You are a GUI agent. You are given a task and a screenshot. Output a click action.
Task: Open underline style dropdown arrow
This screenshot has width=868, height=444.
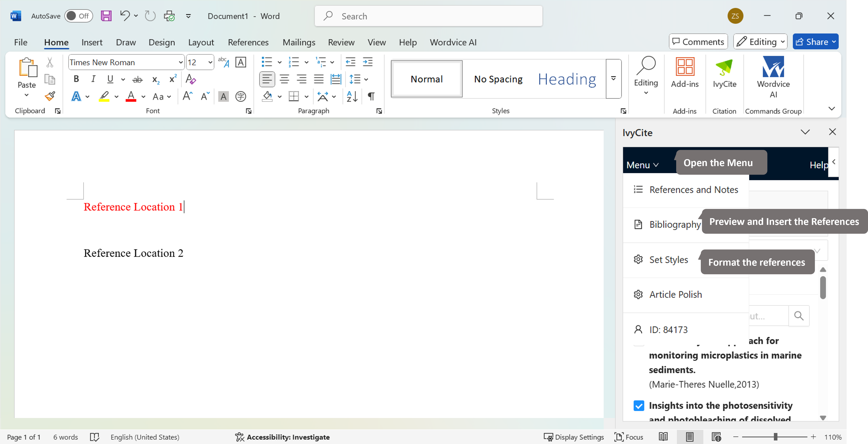(123, 79)
